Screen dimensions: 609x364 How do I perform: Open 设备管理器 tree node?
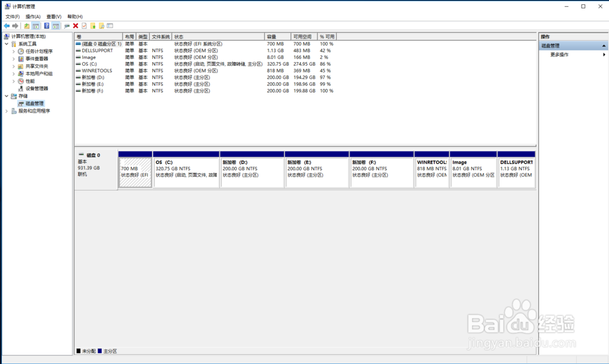pos(37,88)
